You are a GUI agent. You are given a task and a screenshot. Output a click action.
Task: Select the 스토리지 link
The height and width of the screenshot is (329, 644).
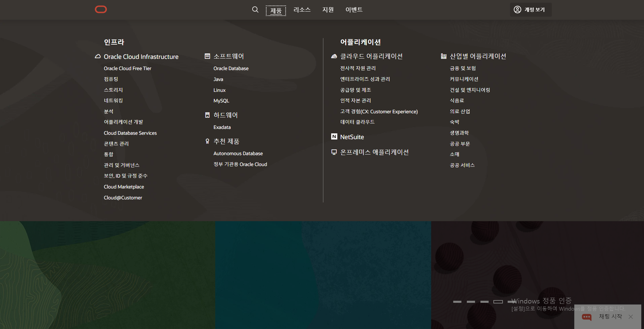point(113,90)
